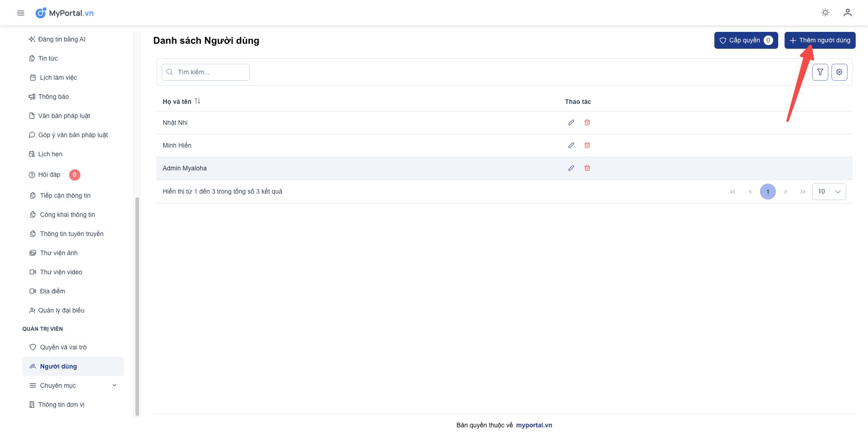The width and height of the screenshot is (868, 436).
Task: Open the user profile icon in header
Action: 847,13
